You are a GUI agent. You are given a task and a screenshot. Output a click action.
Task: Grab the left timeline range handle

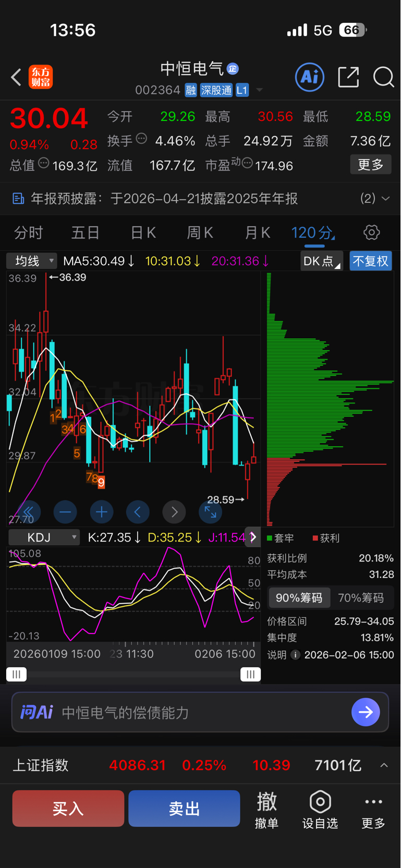[16, 674]
